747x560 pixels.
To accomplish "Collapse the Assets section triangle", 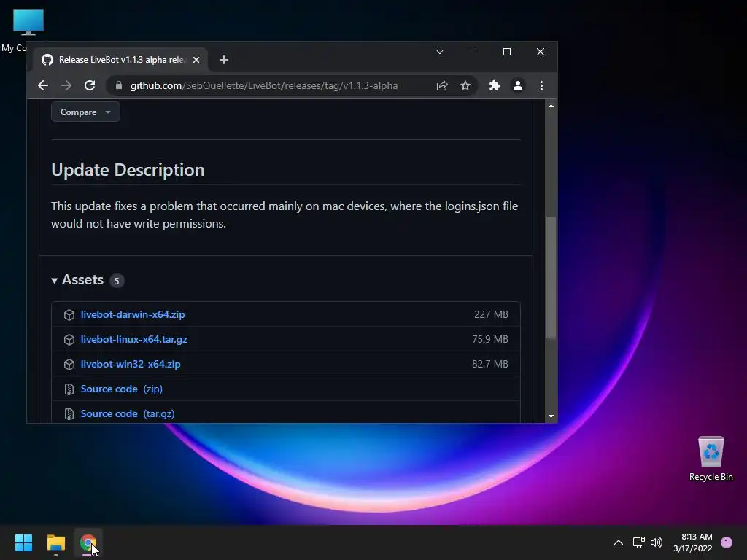I will pyautogui.click(x=54, y=281).
